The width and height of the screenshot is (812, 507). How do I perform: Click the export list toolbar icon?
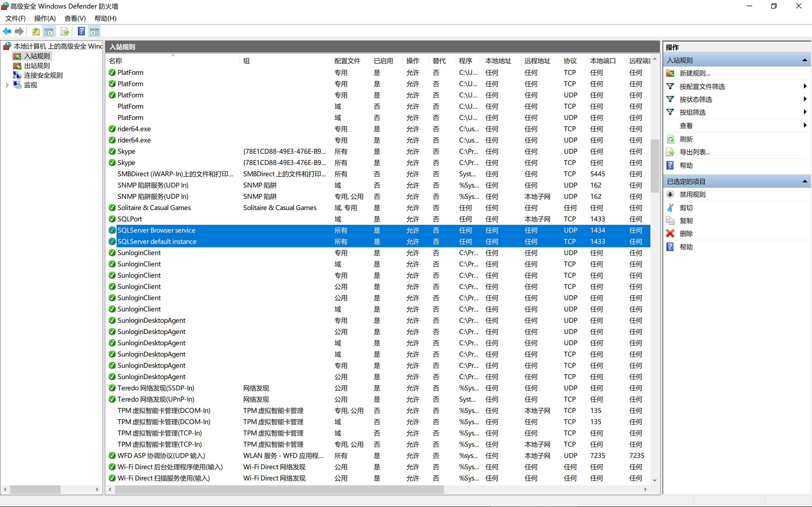[x=65, y=32]
